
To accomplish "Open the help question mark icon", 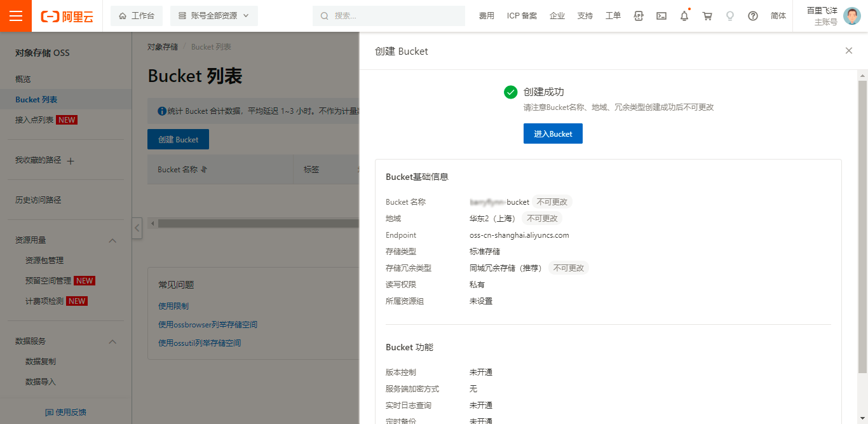I will coord(753,16).
